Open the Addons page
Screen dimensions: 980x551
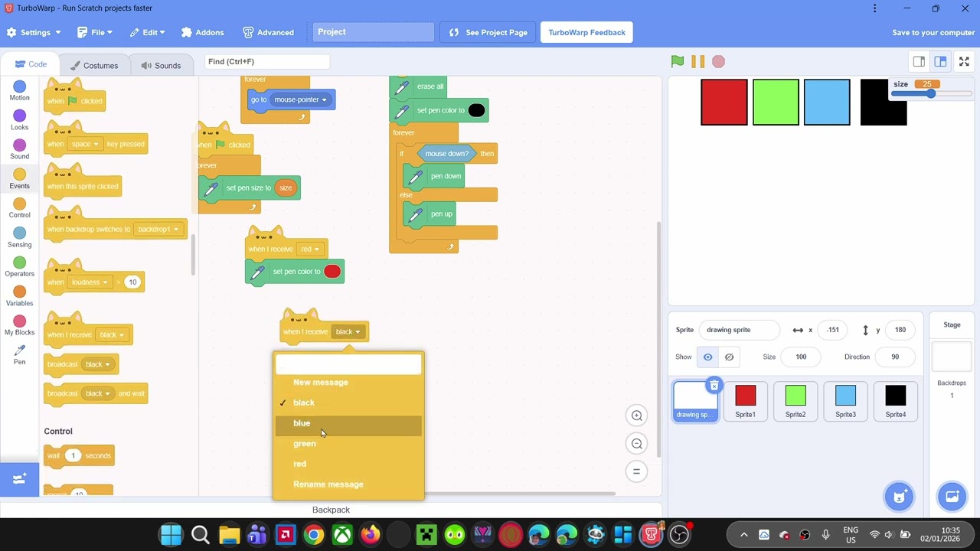point(203,32)
